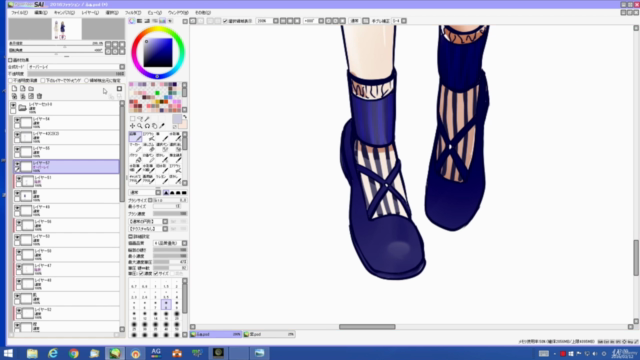
Task: Open the drawing quality dropdown
Action: click(184, 243)
